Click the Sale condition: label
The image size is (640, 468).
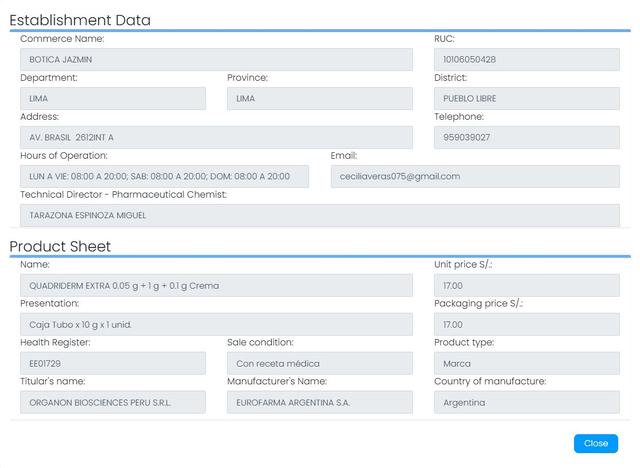(x=260, y=342)
